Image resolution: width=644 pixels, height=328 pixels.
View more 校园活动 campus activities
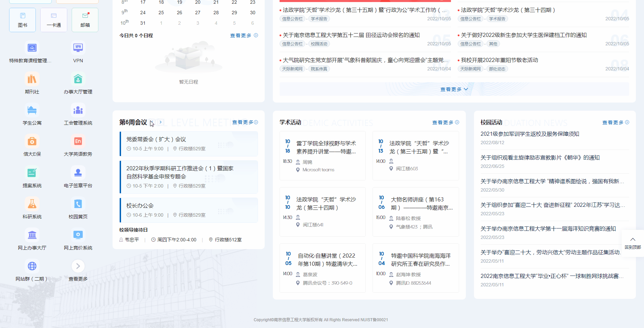615,123
